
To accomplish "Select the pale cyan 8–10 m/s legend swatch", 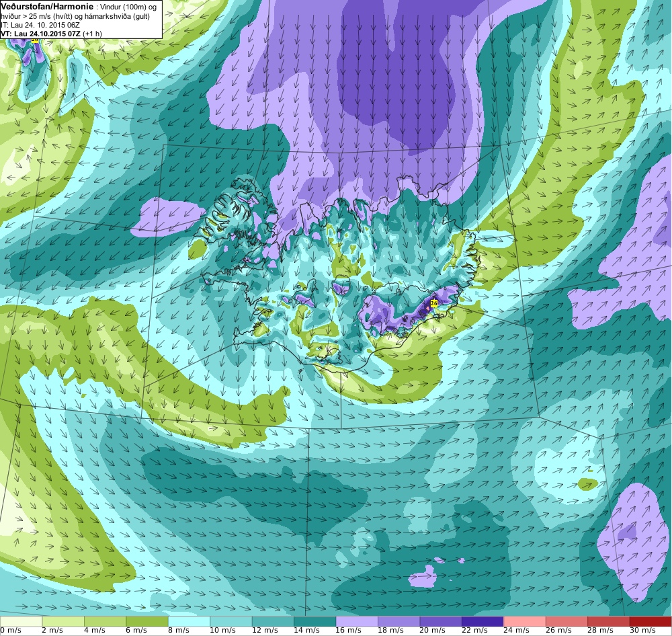I will [189, 621].
